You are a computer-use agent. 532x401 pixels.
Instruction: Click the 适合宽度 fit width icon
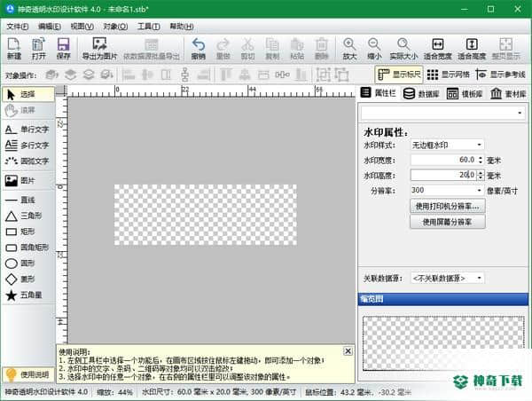[x=438, y=49]
